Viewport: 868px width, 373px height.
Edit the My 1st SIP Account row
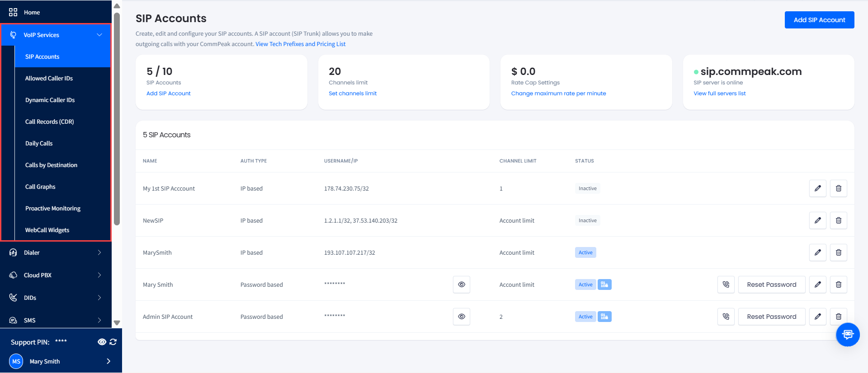[x=818, y=188]
